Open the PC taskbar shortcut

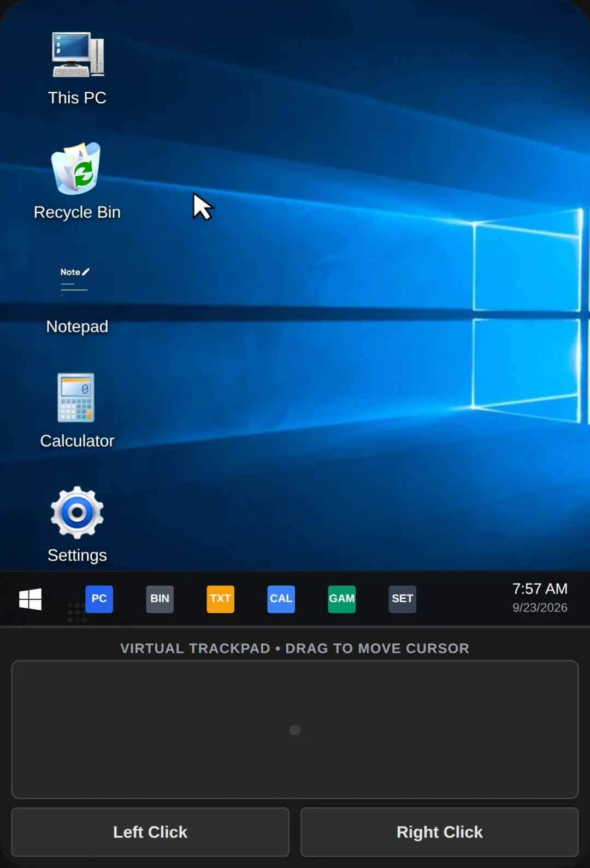99,599
